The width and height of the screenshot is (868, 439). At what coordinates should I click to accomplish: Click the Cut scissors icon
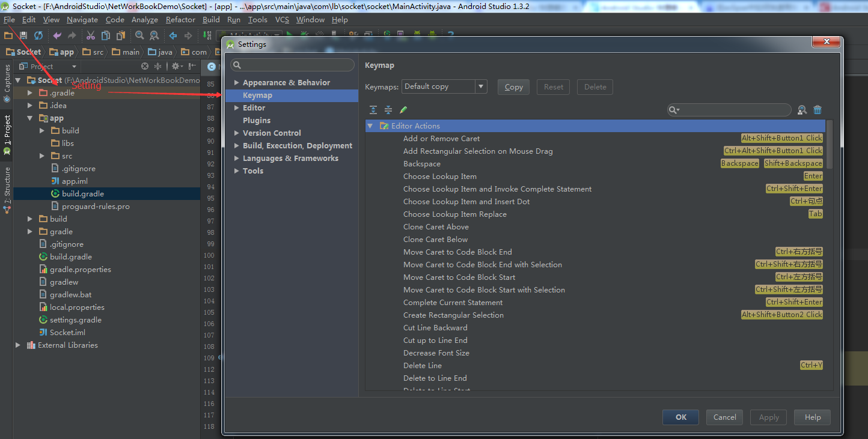[x=91, y=35]
